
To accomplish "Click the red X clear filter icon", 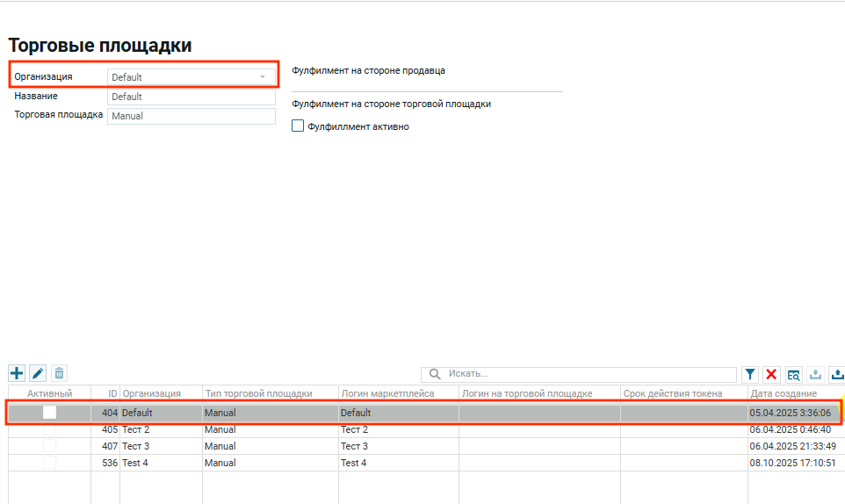I will 771,374.
